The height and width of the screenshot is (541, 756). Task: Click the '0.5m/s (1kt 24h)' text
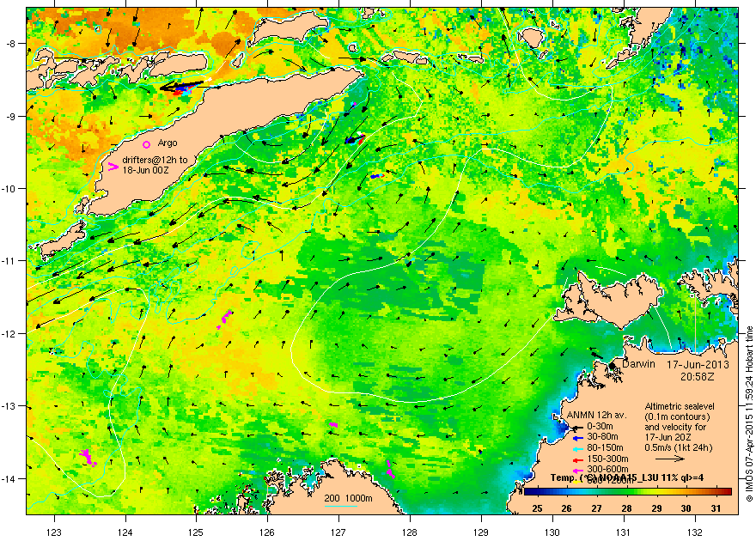(679, 447)
